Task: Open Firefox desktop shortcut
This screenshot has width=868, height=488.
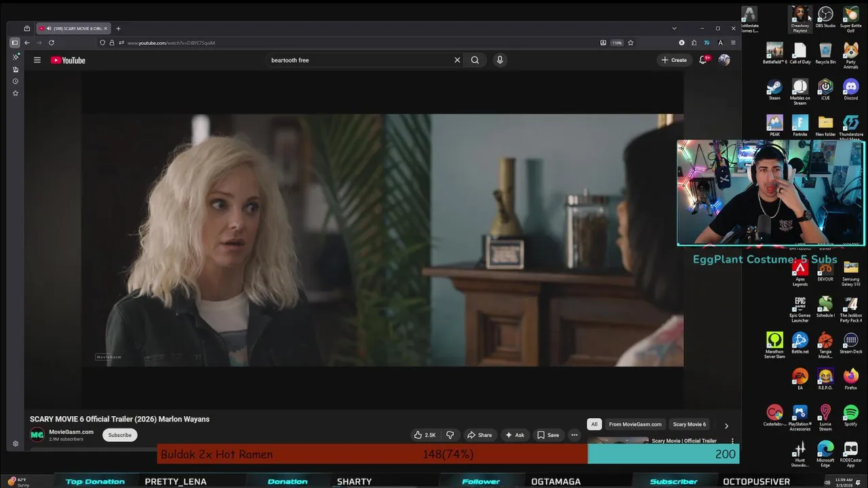Action: (x=850, y=380)
